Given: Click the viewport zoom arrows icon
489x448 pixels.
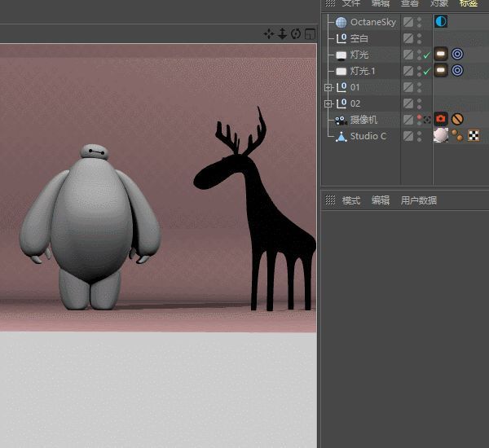Looking at the screenshot, I should point(282,33).
